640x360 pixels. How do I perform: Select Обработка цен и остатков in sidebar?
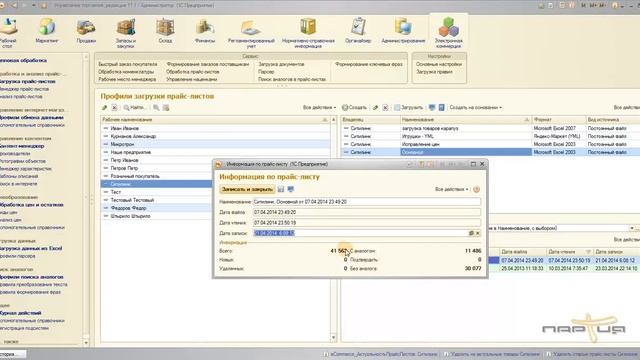31,204
